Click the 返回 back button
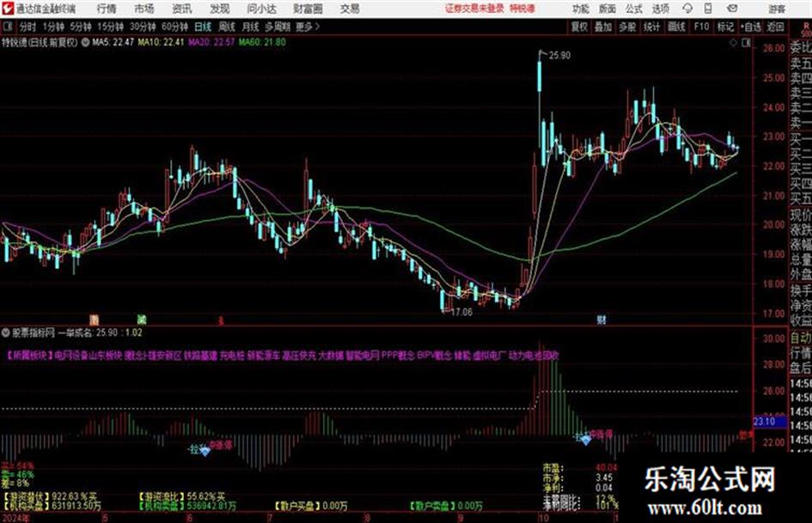The image size is (812, 523). coord(775,27)
